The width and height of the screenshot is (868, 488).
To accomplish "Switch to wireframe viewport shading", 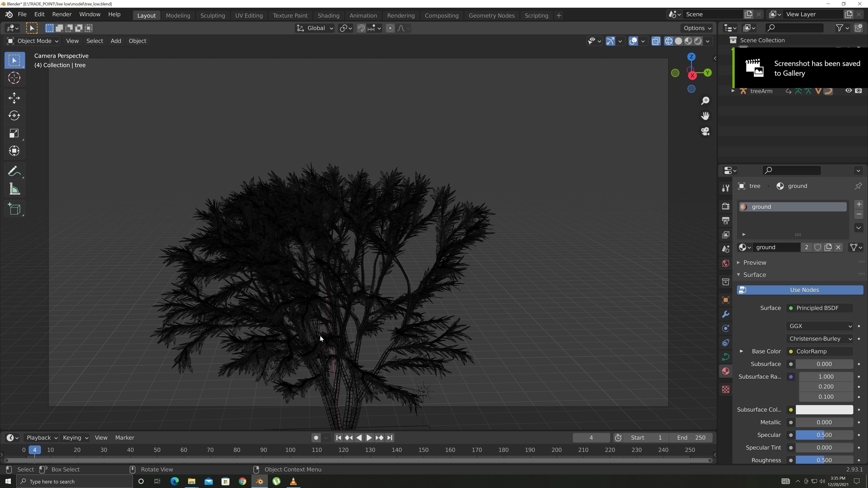I will pyautogui.click(x=669, y=41).
